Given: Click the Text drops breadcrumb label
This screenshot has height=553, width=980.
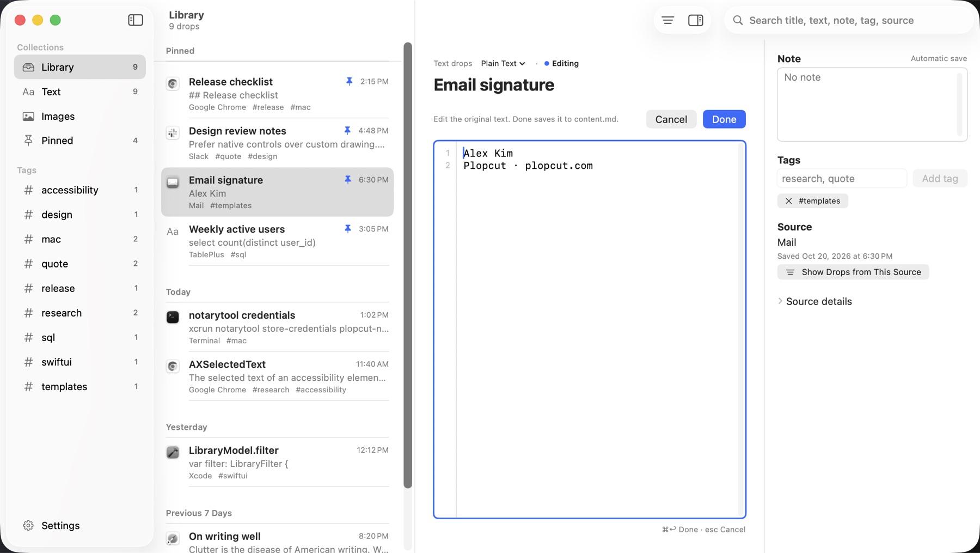Looking at the screenshot, I should [x=453, y=63].
